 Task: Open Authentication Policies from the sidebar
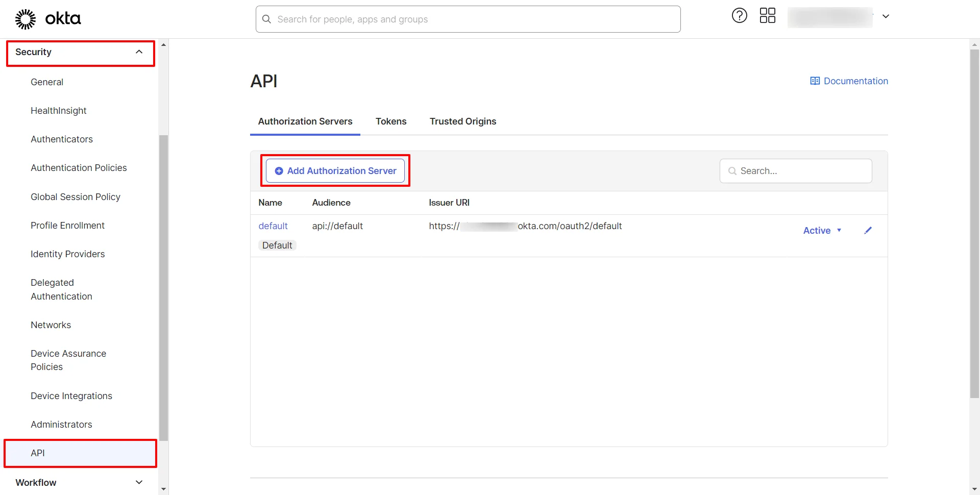(x=79, y=167)
